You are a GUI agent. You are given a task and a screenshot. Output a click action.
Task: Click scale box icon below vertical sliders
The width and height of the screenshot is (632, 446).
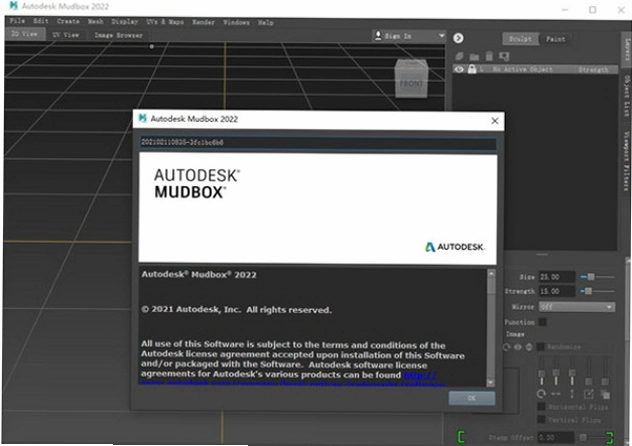(589, 394)
